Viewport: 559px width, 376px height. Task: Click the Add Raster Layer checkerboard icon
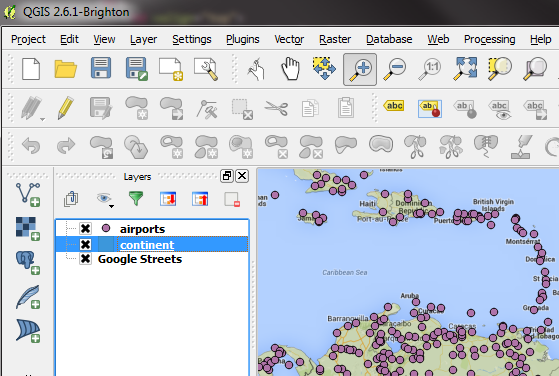[x=28, y=229]
